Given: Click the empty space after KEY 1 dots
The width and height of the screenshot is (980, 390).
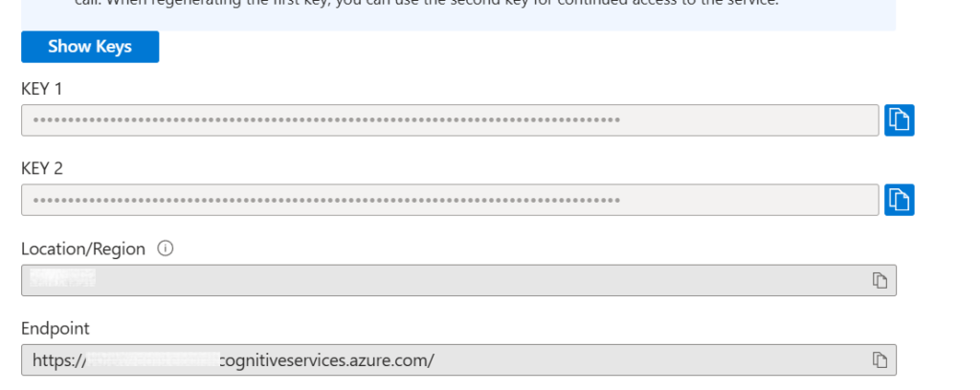Looking at the screenshot, I should click(x=746, y=120).
